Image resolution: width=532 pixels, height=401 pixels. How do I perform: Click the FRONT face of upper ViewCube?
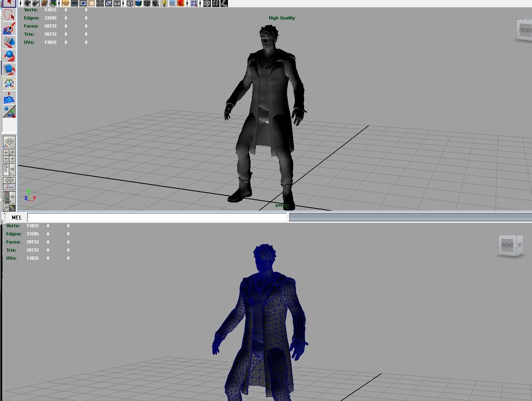[x=525, y=30]
